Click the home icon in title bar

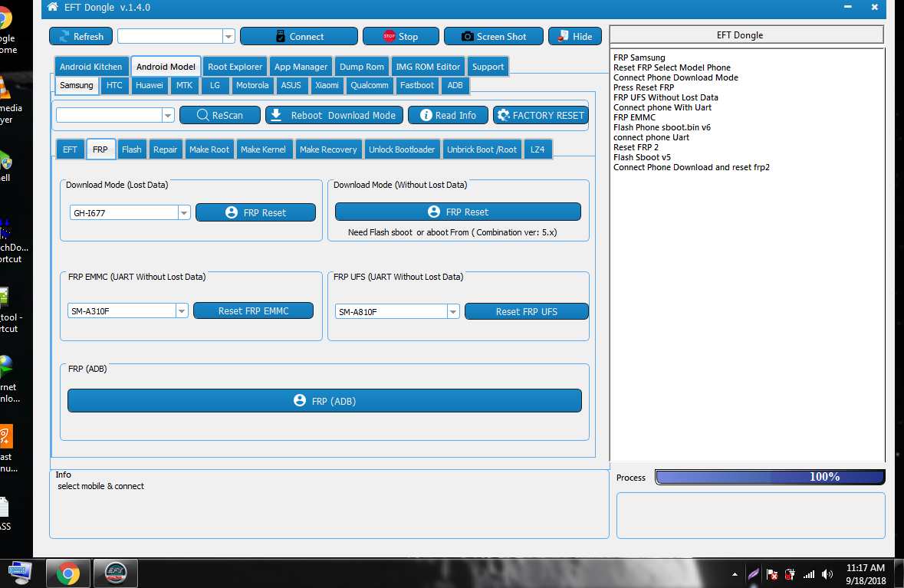(52, 7)
